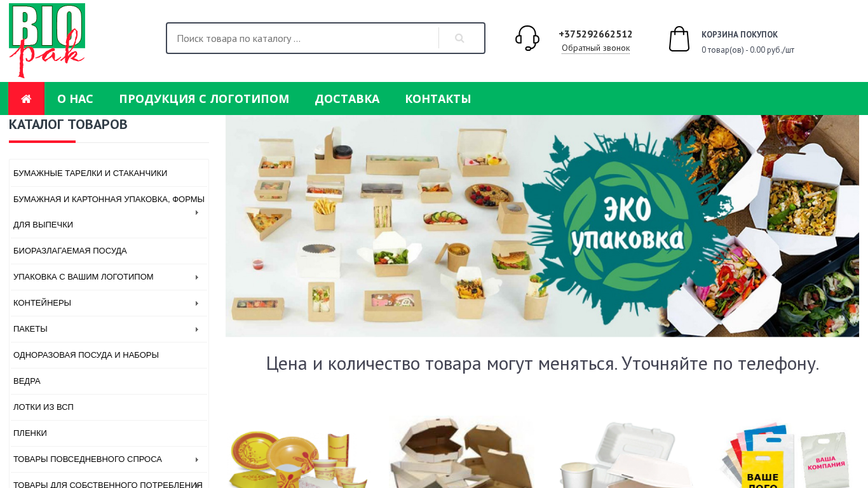Screen dimensions: 868x488
Task: Click the BIO pak logo
Action: click(47, 41)
